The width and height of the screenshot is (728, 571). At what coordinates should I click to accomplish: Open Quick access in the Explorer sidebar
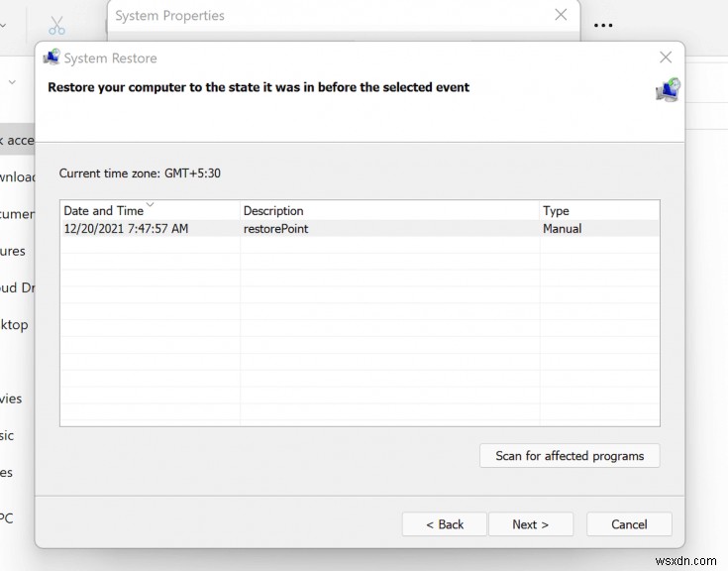17,141
